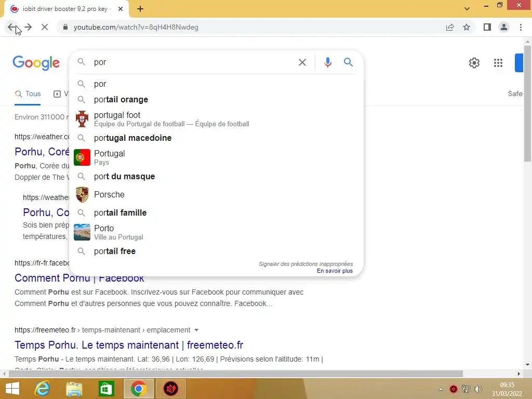This screenshot has height=399, width=532.
Task: Click the Google logo
Action: (36, 63)
